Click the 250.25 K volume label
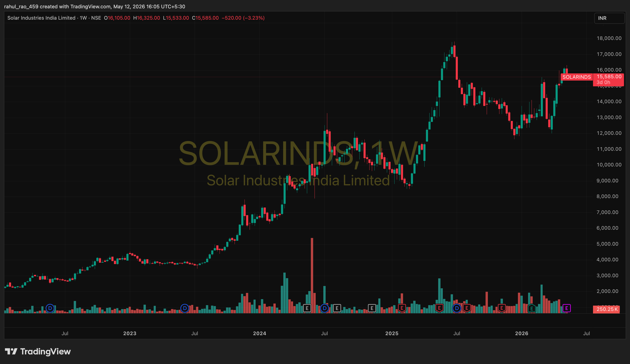This screenshot has width=630, height=364. (x=606, y=309)
